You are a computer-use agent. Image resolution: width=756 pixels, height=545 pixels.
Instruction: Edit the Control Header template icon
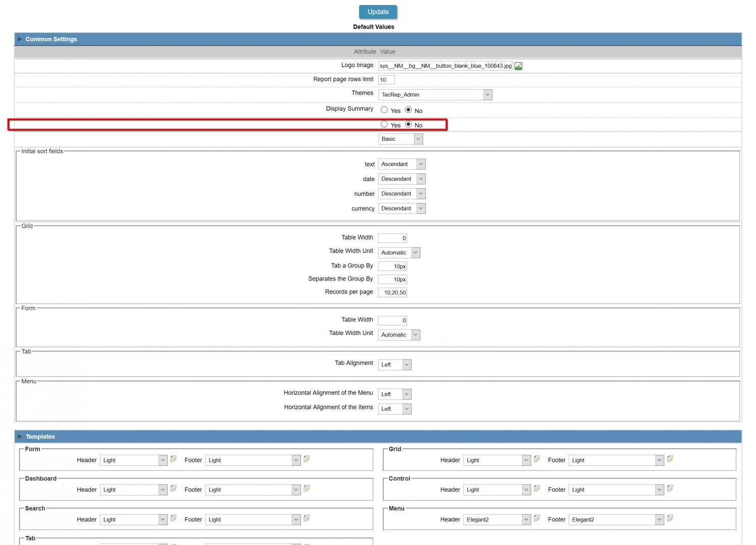click(537, 488)
